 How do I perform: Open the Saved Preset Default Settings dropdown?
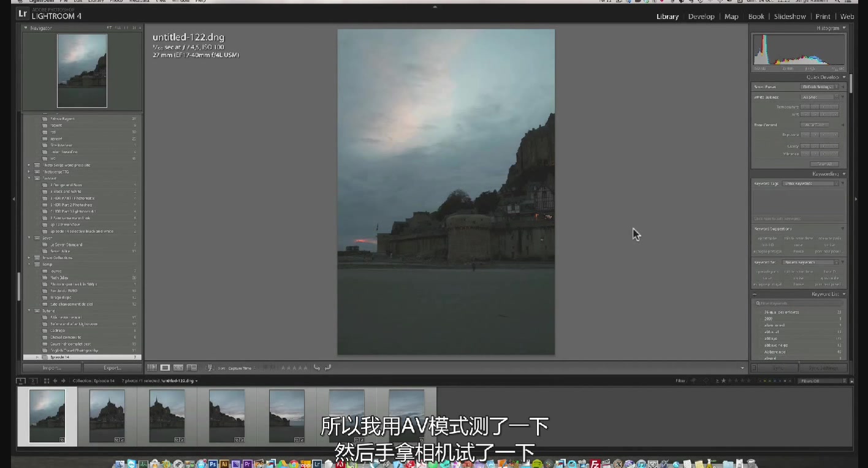pyautogui.click(x=820, y=87)
